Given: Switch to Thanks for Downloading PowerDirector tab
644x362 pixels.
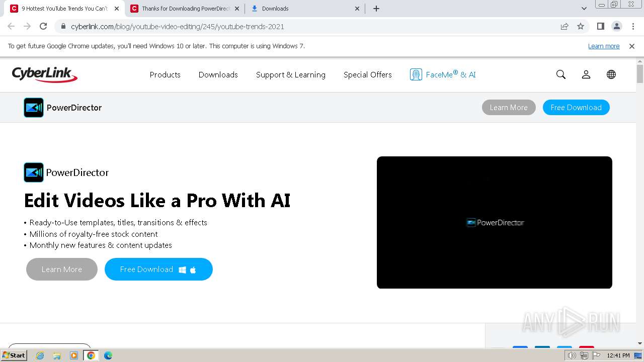Looking at the screenshot, I should [x=186, y=9].
